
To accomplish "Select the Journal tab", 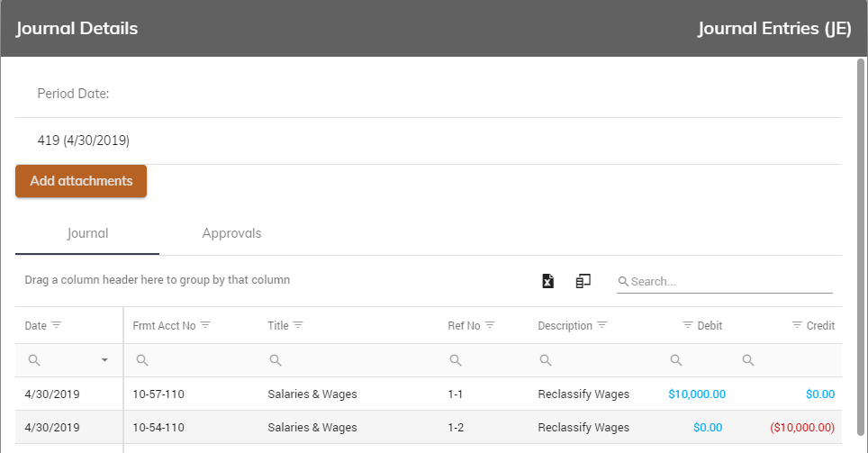I will [x=87, y=233].
